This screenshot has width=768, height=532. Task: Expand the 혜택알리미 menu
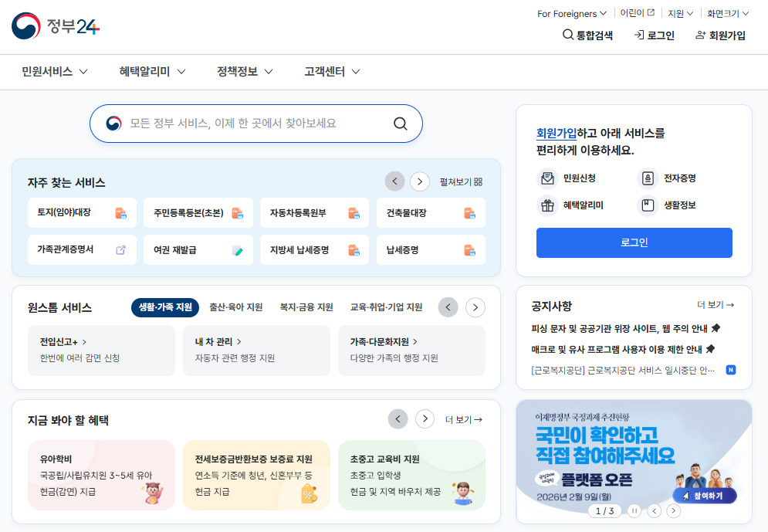(152, 72)
